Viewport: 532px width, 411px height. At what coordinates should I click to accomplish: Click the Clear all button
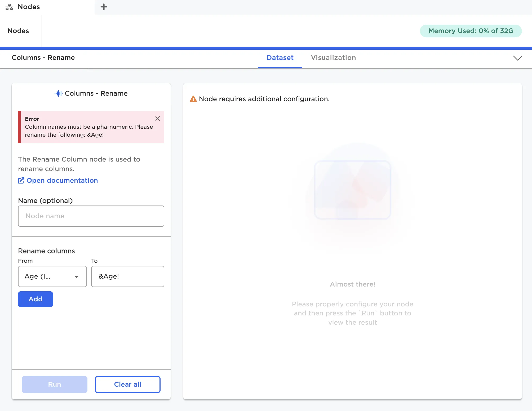click(x=127, y=384)
